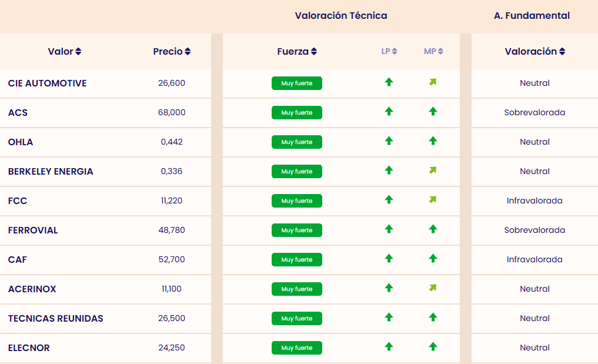The height and width of the screenshot is (364, 598).
Task: Sort by Valoración column arrows
Action: tap(562, 52)
